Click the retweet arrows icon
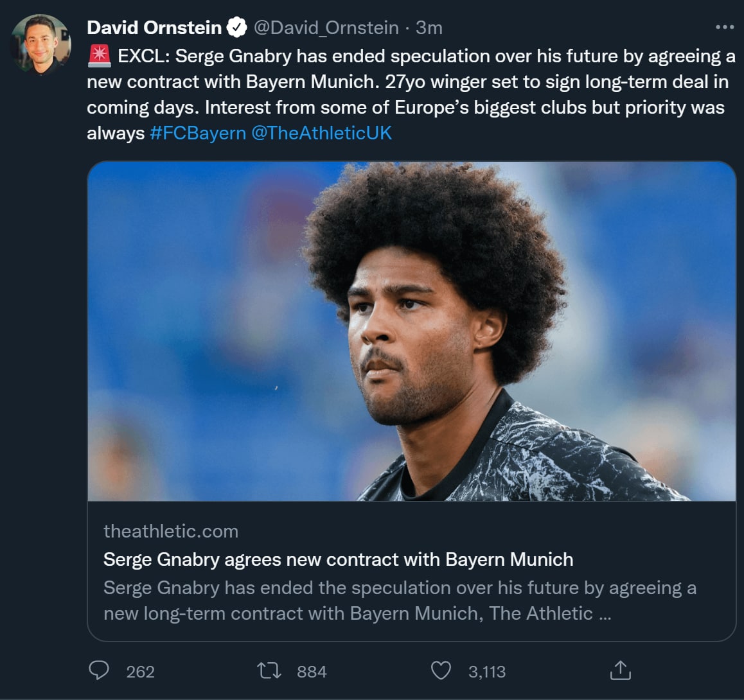 pyautogui.click(x=269, y=671)
